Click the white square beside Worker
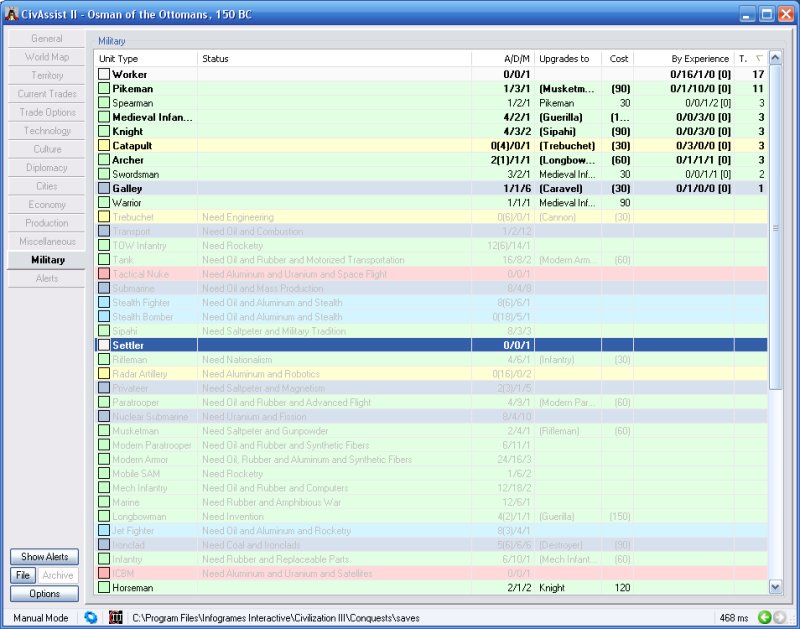Viewport: 800px width, 629px height. click(104, 74)
